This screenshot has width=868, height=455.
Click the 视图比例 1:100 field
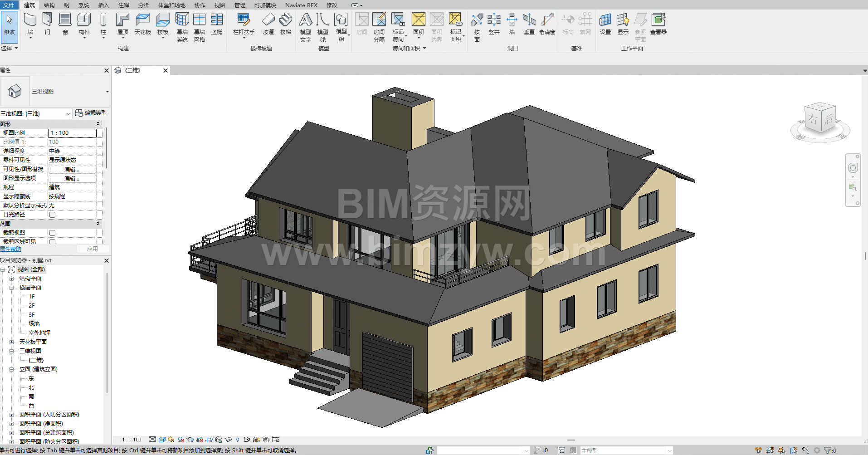point(72,133)
